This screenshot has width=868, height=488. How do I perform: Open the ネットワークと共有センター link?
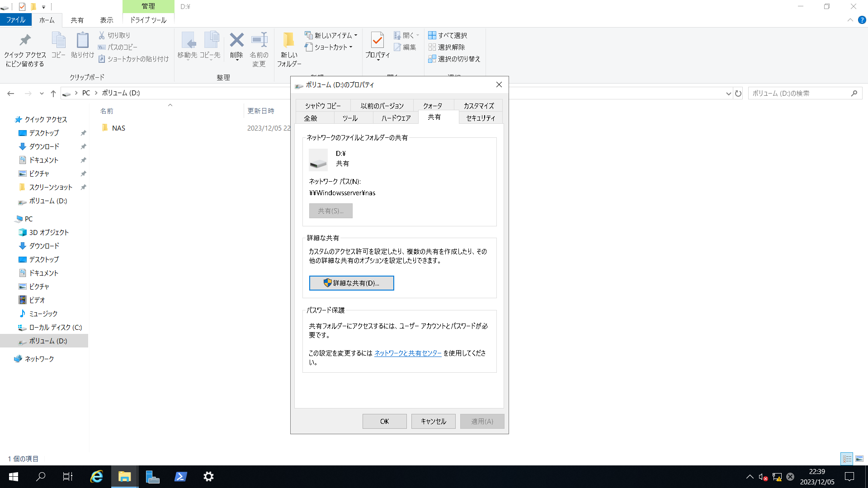pyautogui.click(x=407, y=353)
